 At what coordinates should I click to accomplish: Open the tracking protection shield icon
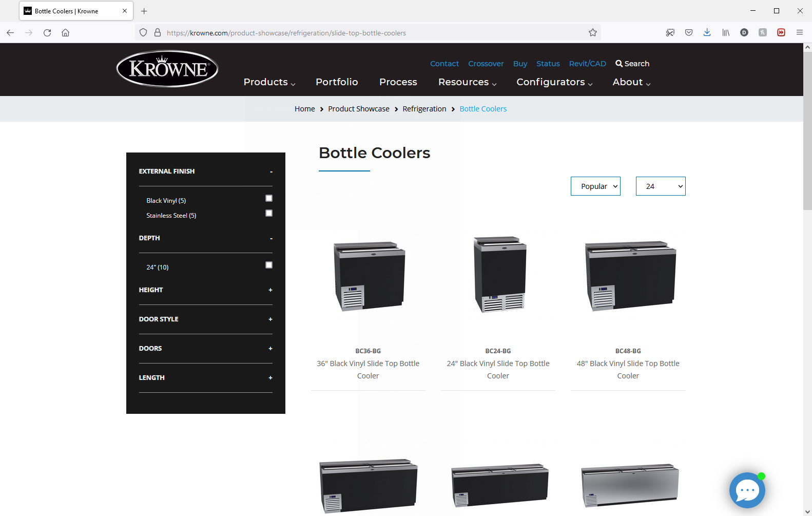(143, 33)
